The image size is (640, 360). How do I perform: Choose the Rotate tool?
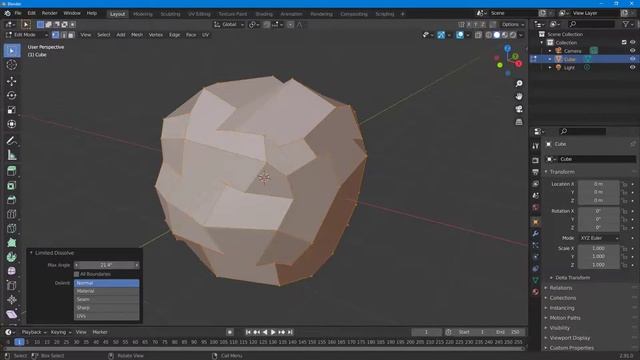click(x=12, y=96)
